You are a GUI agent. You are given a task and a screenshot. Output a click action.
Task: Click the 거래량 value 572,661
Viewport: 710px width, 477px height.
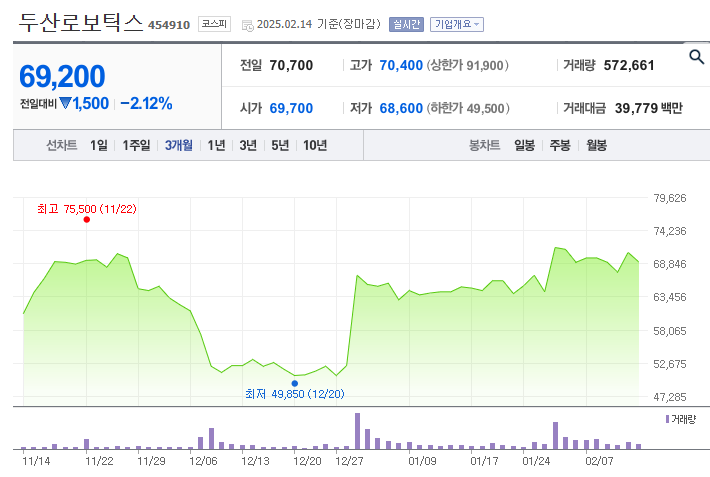[629, 66]
